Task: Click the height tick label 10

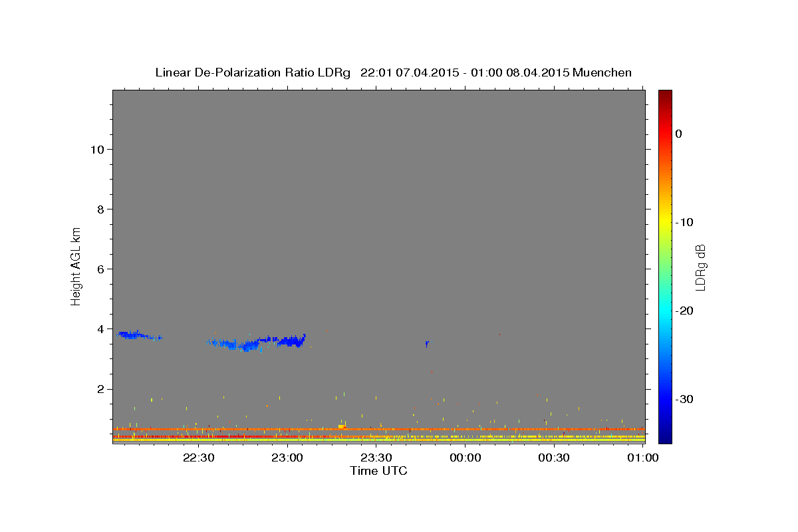Action: point(97,149)
